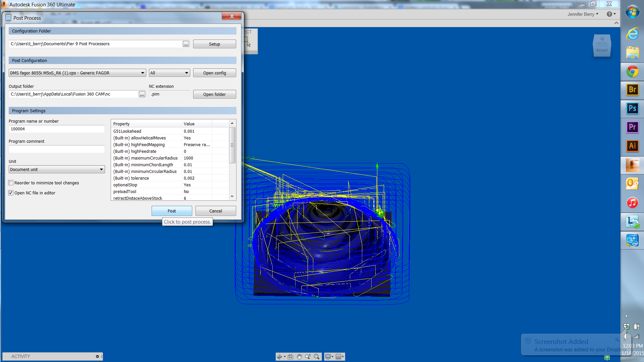Click the Orbit tool in navigation bar
Screen dimensions: 644x362
coord(279,357)
